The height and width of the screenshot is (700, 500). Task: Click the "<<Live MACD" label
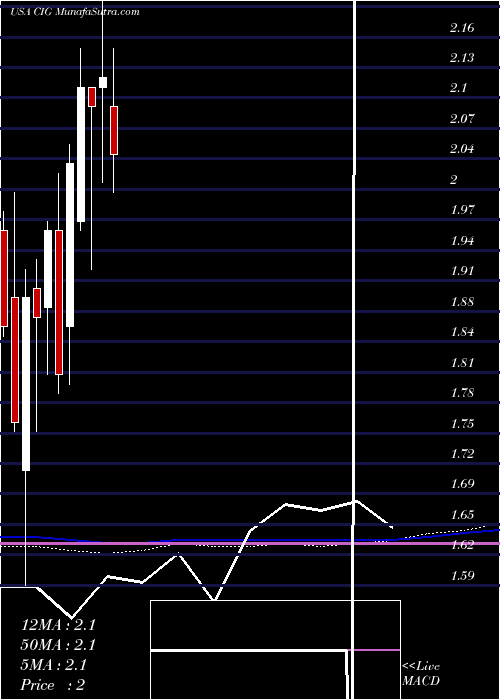(421, 673)
